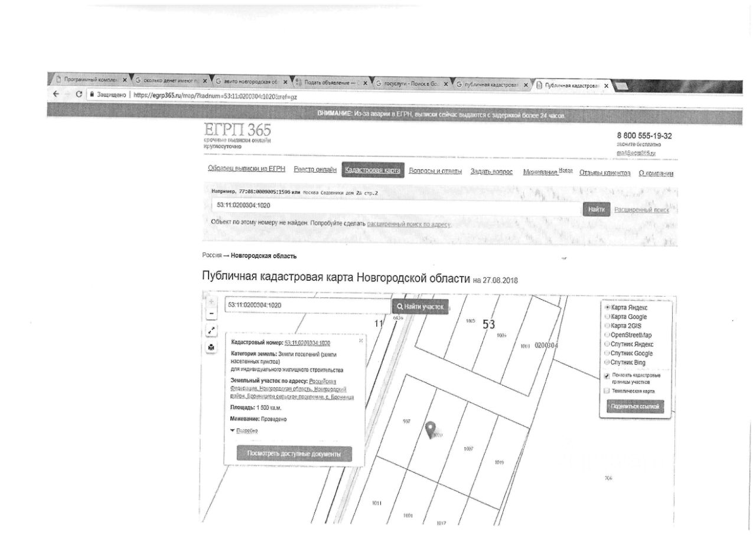Click the phone number 8 800 555-19-32
The image size is (756, 535).
[644, 136]
